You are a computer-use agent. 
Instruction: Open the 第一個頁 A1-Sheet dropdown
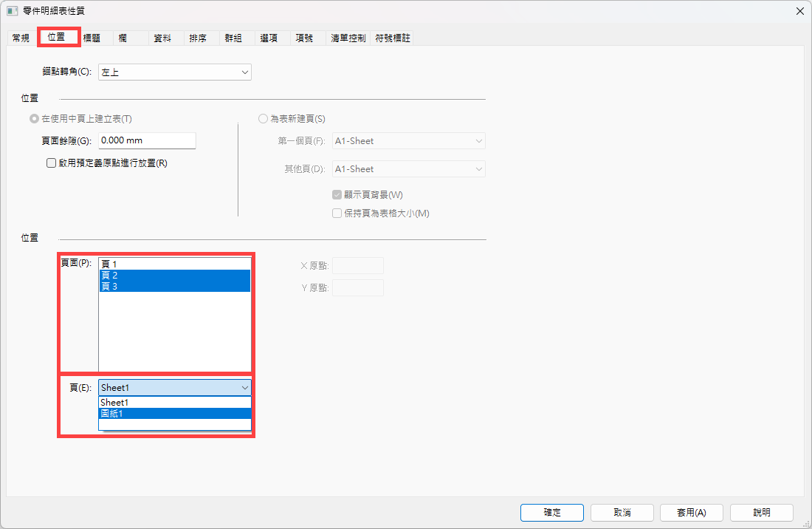coord(409,141)
